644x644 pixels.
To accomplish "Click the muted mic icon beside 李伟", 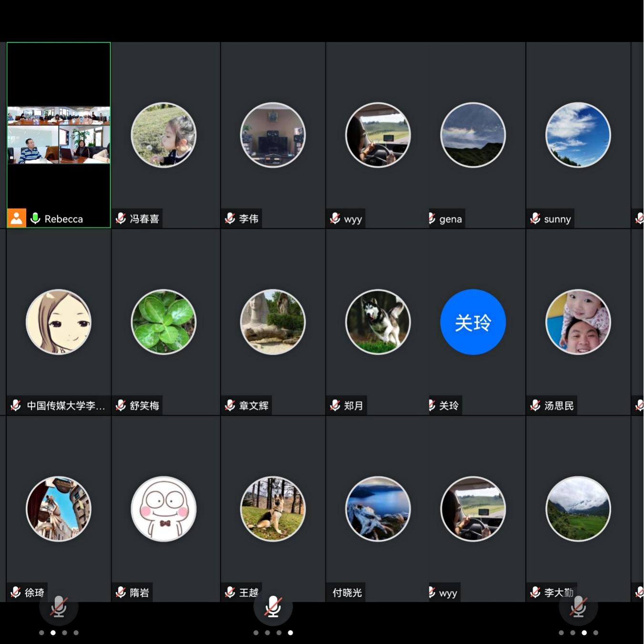I will (230, 218).
